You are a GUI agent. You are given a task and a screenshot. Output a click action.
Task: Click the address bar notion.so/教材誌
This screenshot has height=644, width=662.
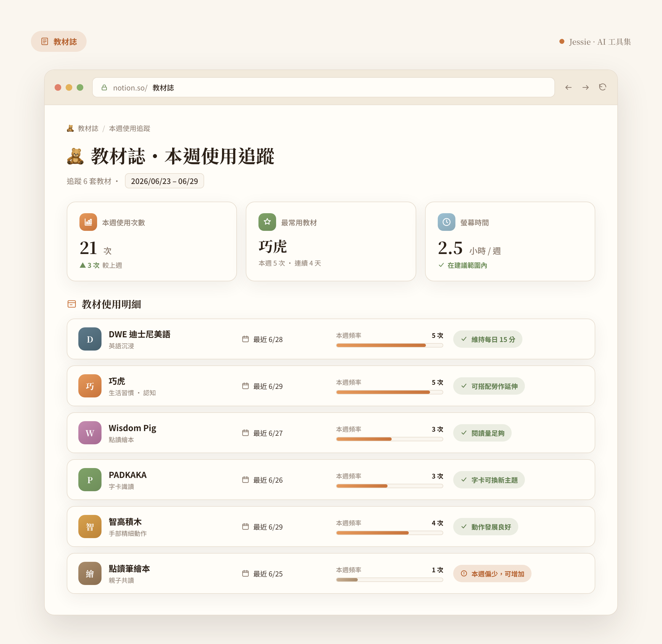(x=323, y=88)
